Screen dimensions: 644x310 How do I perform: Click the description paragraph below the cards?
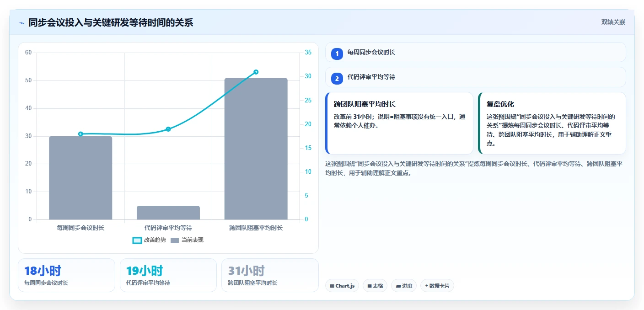(473, 168)
